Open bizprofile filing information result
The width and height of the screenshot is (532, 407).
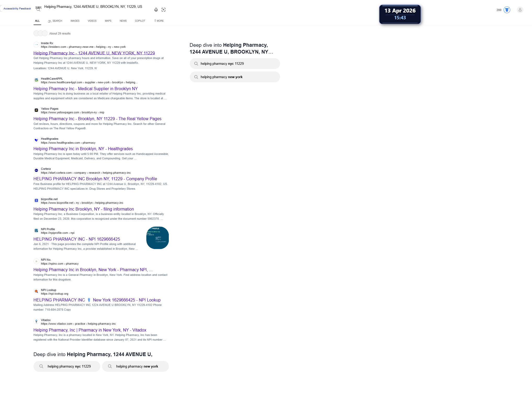pos(84,209)
